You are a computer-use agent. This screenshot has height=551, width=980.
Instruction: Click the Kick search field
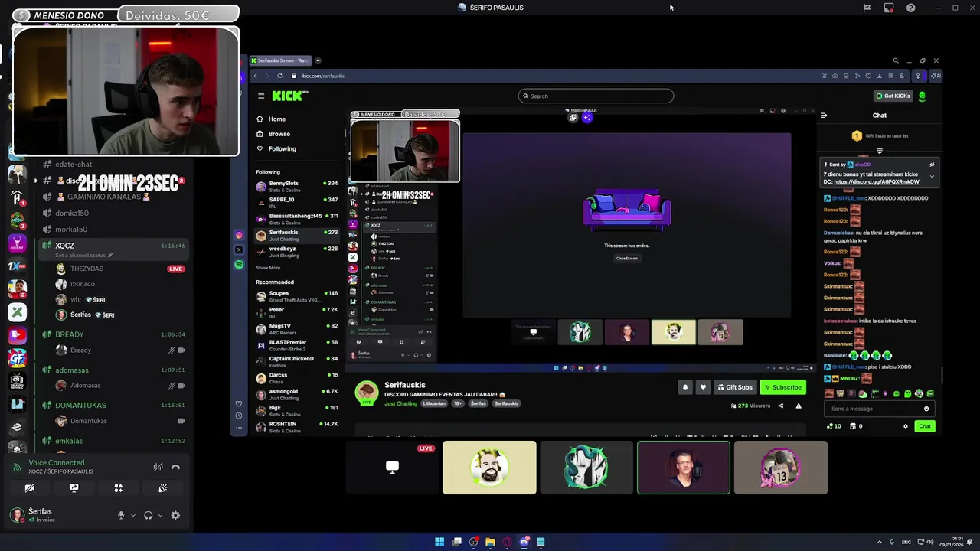coord(596,96)
